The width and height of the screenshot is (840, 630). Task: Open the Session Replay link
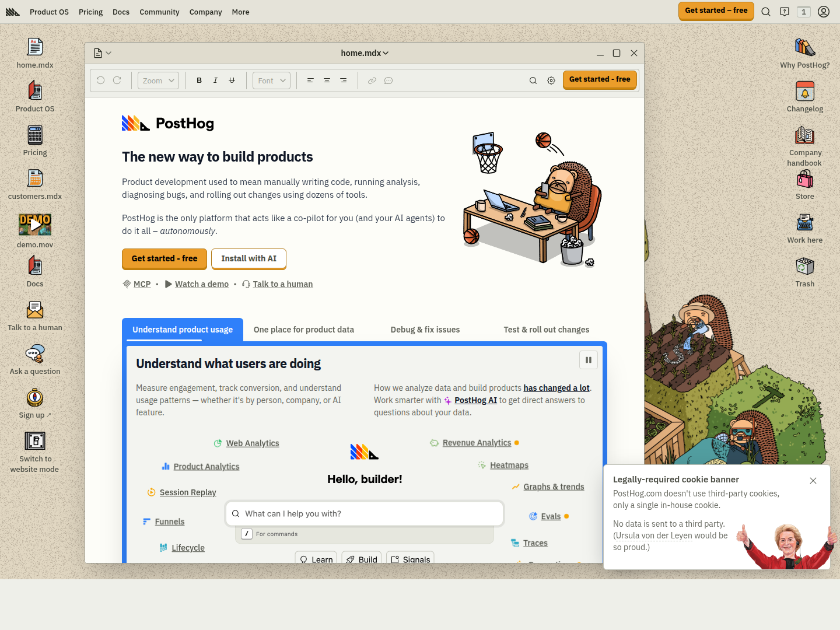[x=188, y=492]
